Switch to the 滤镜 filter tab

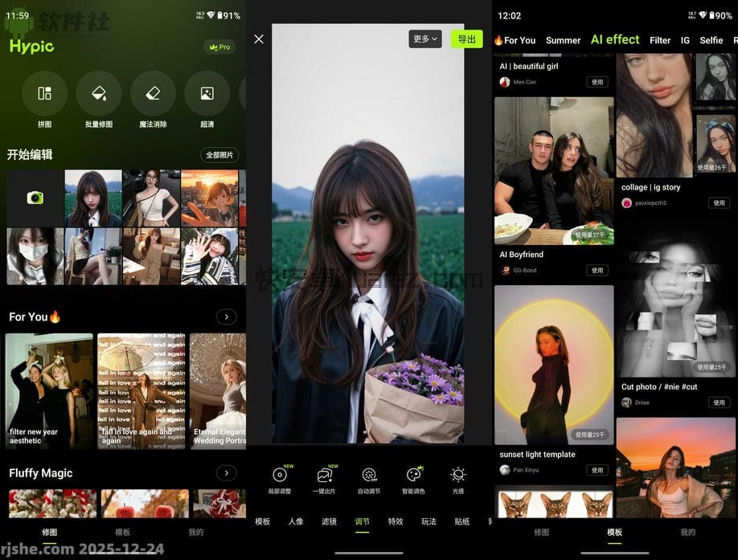click(x=329, y=521)
